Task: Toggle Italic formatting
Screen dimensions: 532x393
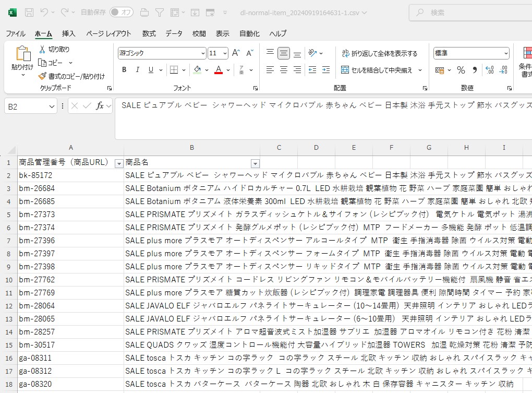Action: (137, 70)
